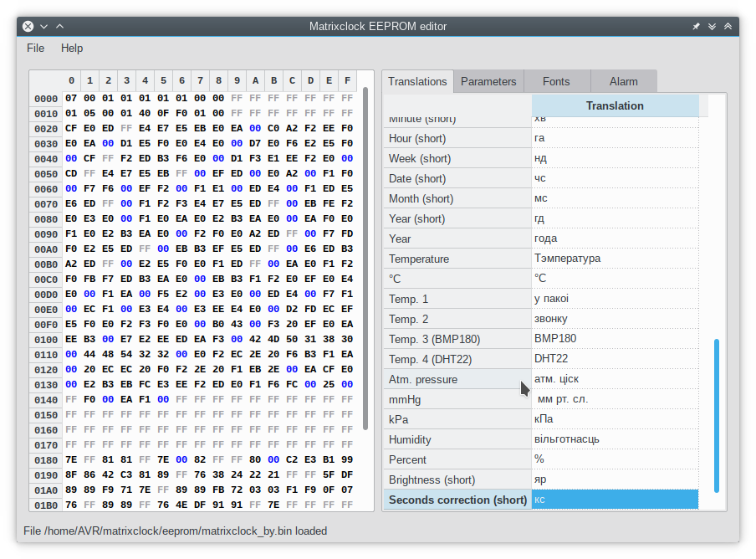Image resolution: width=756 pixels, height=559 pixels.
Task: Click the hex table vertical scrollbar
Action: [x=365, y=251]
